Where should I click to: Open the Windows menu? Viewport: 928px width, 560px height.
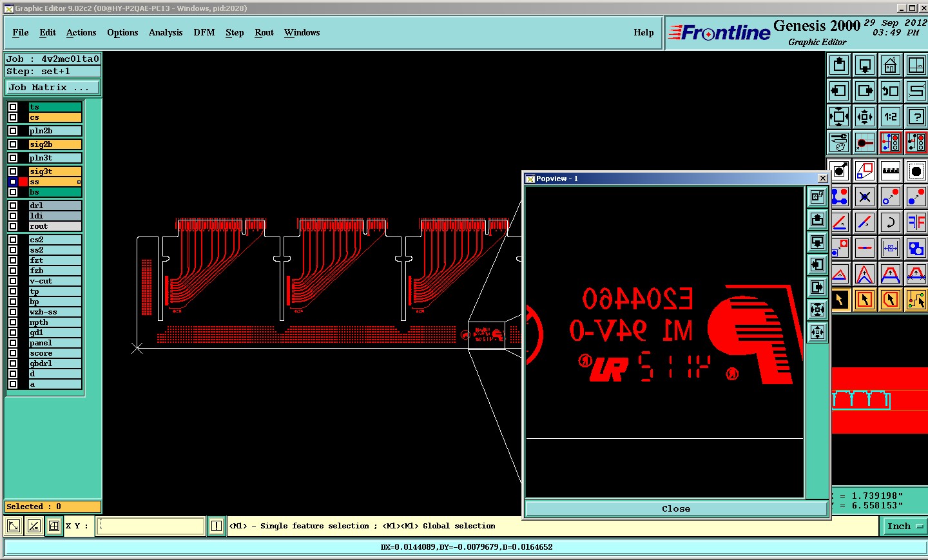(302, 32)
